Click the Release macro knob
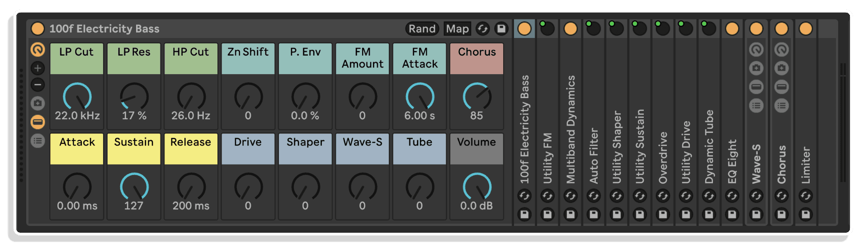 click(191, 187)
